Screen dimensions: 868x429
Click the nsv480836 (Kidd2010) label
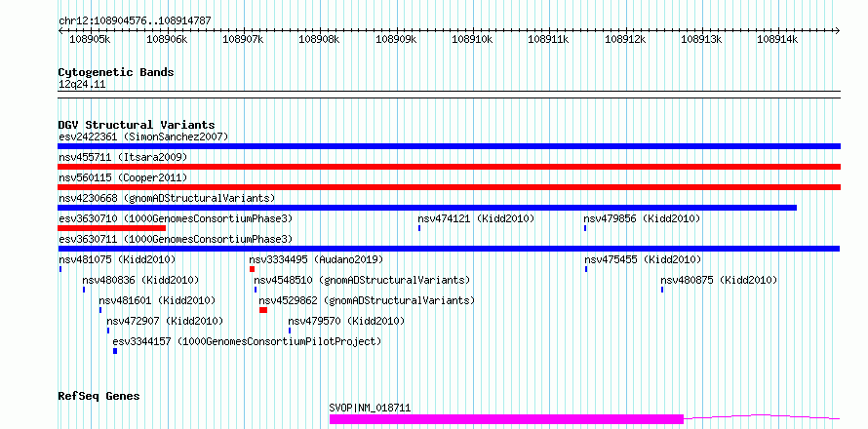[140, 280]
